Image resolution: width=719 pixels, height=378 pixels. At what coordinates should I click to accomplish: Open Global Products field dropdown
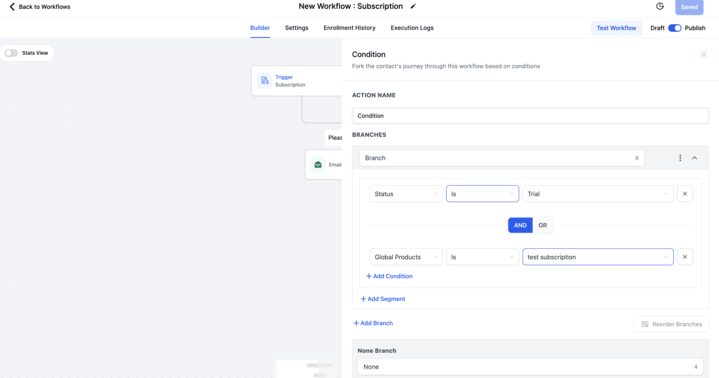pyautogui.click(x=406, y=257)
